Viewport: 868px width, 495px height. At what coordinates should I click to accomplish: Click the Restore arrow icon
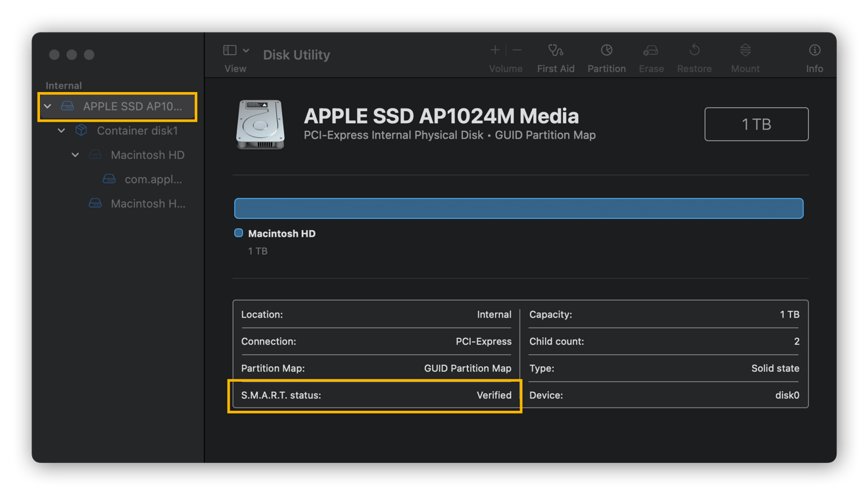pos(694,51)
